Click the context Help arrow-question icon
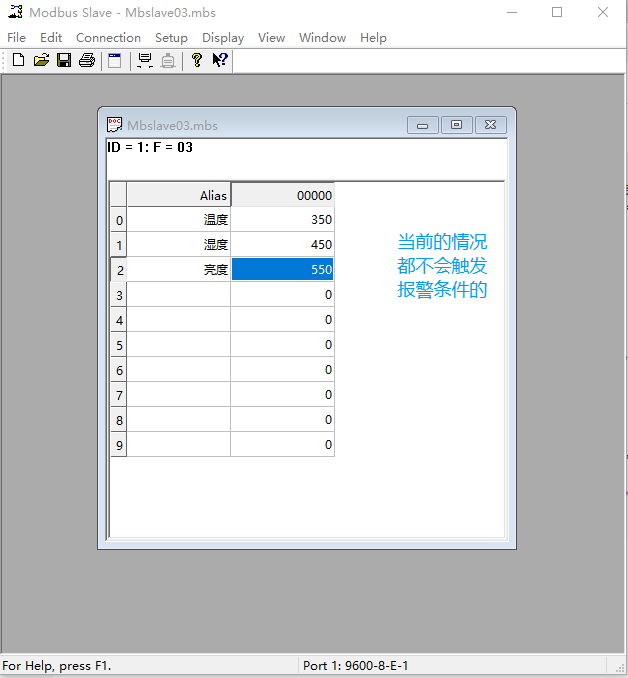This screenshot has width=628, height=678. pos(220,60)
